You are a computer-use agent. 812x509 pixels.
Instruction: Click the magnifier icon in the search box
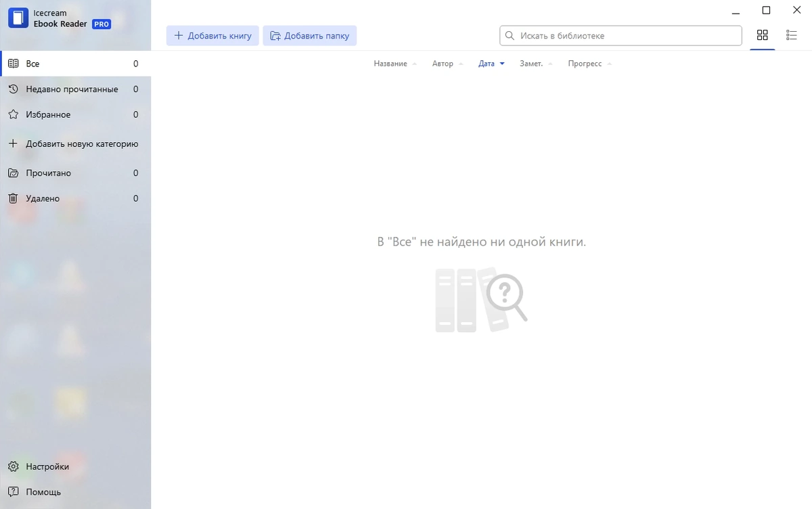coord(510,35)
